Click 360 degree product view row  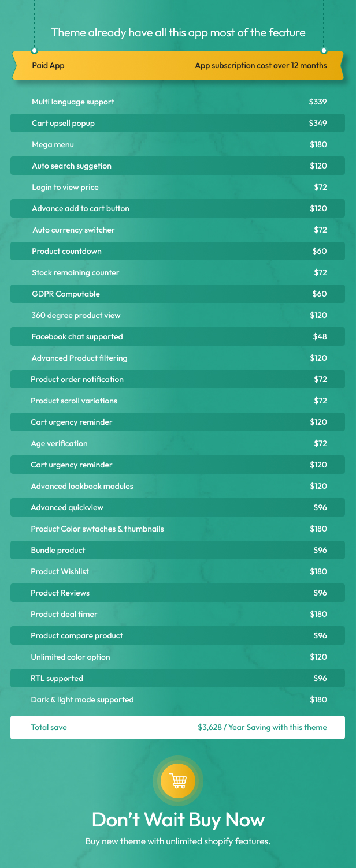pos(178,315)
